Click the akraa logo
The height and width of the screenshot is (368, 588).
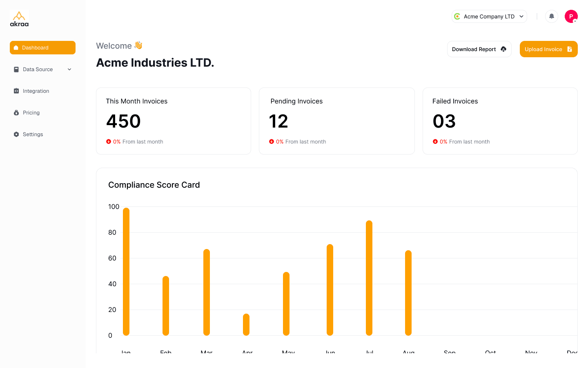pos(19,19)
